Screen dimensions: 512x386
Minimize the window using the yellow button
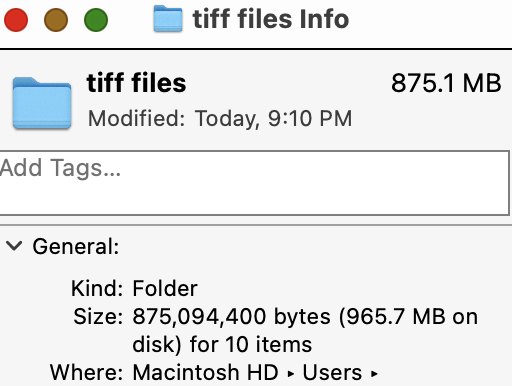click(x=56, y=20)
